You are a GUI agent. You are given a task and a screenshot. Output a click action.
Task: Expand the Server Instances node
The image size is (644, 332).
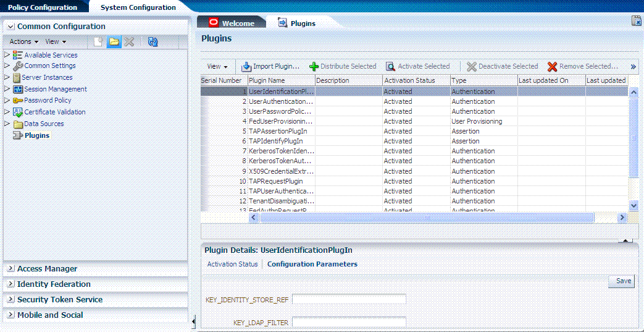click(7, 77)
